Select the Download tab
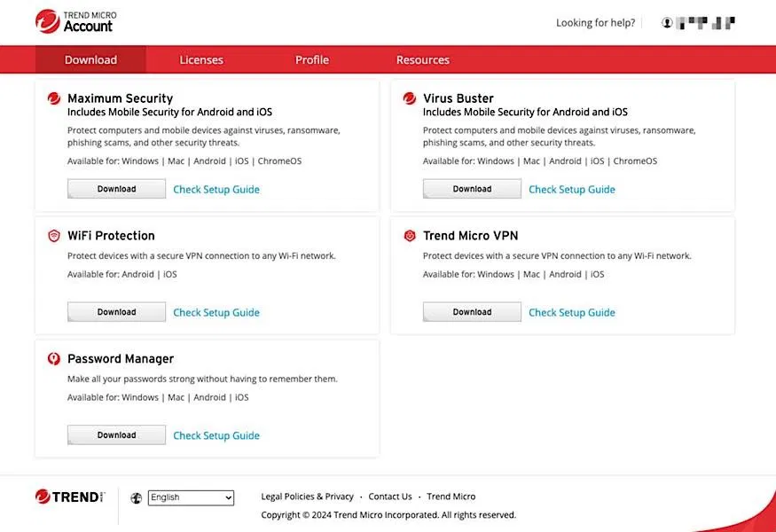Screen dimensions: 776x532 point(90,60)
